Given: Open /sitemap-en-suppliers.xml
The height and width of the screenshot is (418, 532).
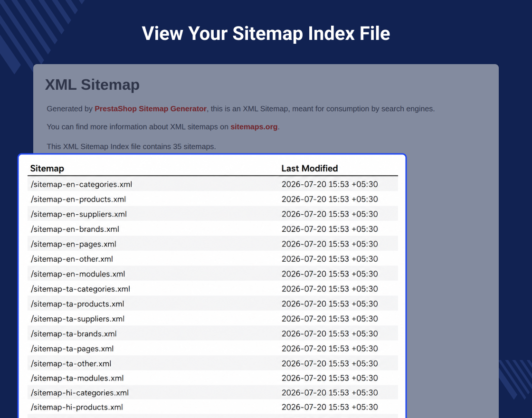Looking at the screenshot, I should pyautogui.click(x=79, y=214).
